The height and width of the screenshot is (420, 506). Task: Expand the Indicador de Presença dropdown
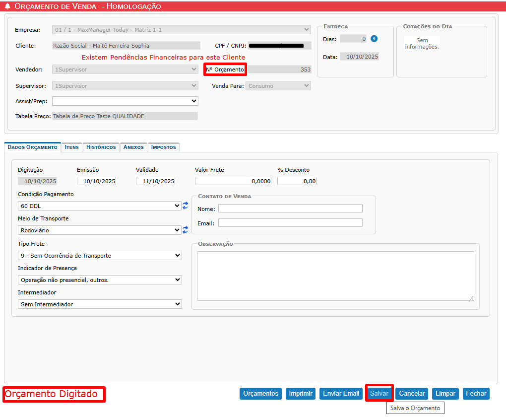pos(100,280)
